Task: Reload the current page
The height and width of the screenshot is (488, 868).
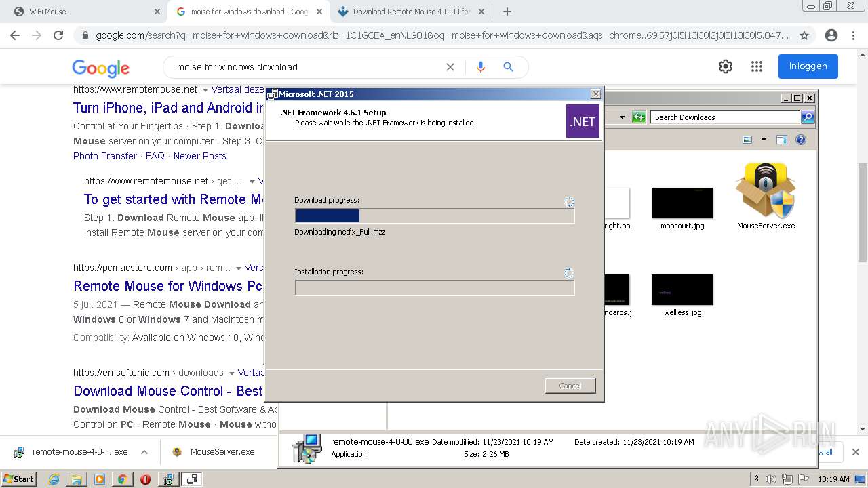Action: (58, 35)
